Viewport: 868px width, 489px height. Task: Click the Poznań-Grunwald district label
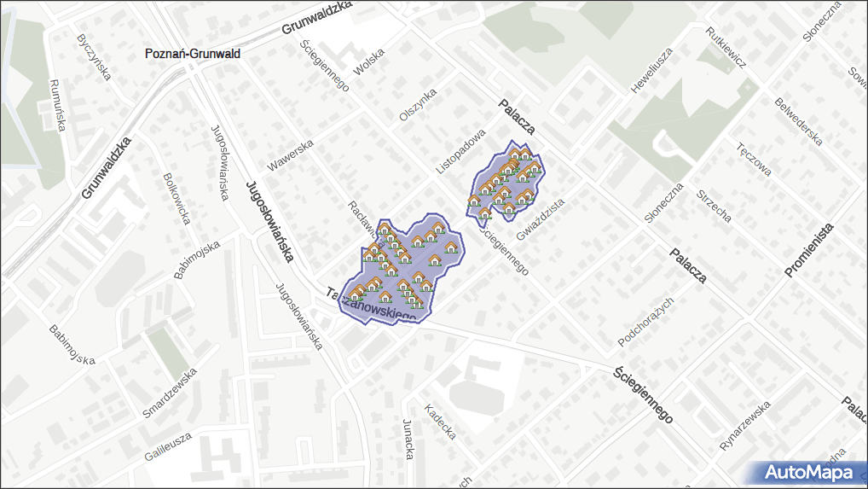(193, 54)
